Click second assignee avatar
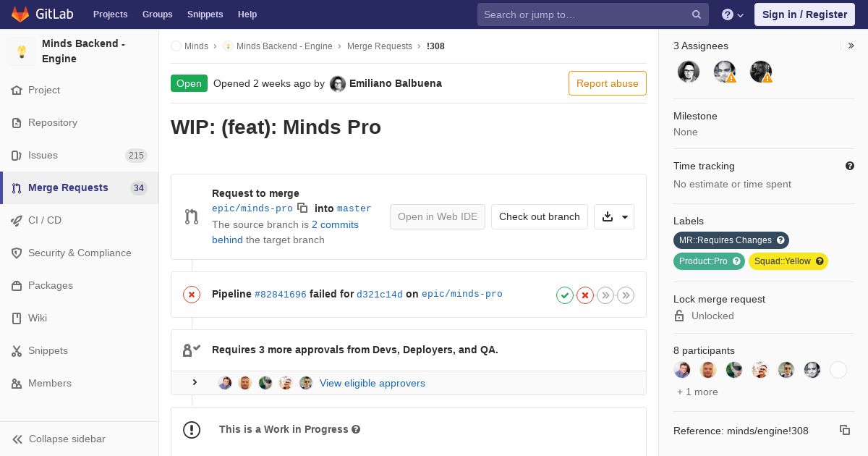The height and width of the screenshot is (456, 868). tap(725, 72)
